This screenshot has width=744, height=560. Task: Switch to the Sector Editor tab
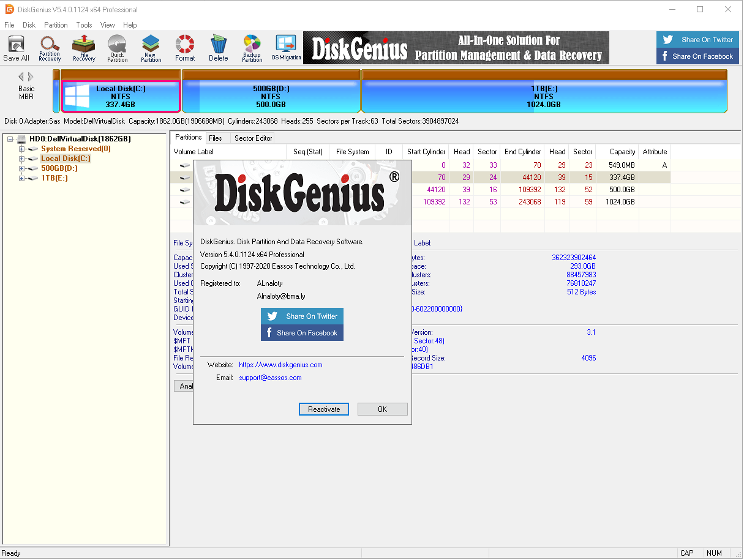pos(254,138)
